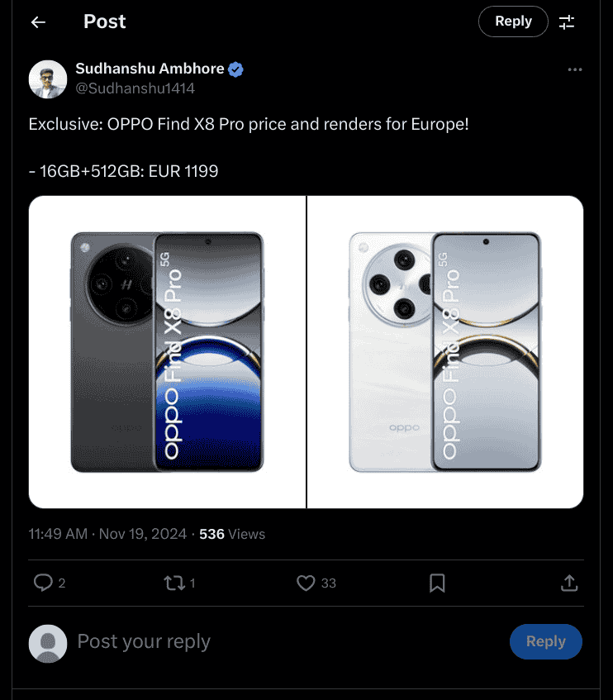Image resolution: width=613 pixels, height=700 pixels.
Task: Click the Sudhanshu Ambhore display name
Action: pos(150,69)
